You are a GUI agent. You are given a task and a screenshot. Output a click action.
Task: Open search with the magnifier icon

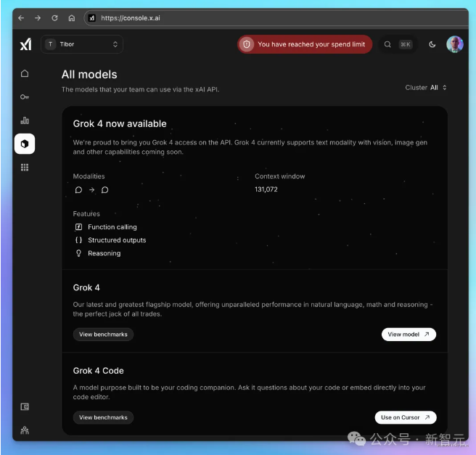[387, 44]
